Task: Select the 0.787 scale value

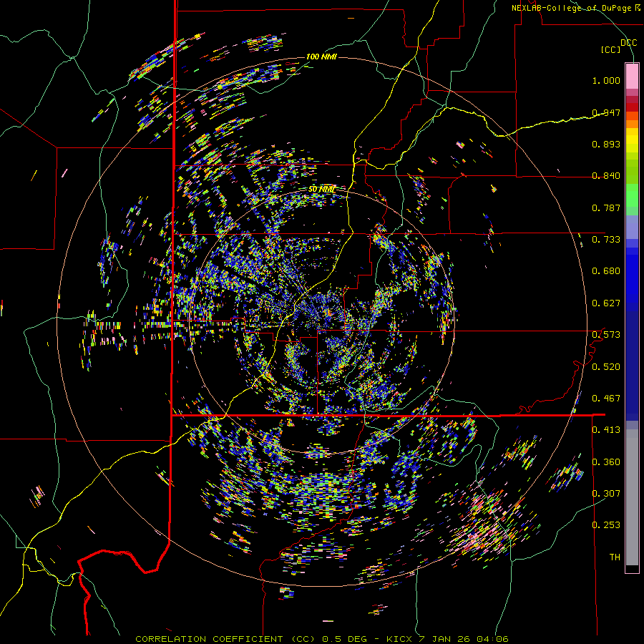Action: pos(606,208)
